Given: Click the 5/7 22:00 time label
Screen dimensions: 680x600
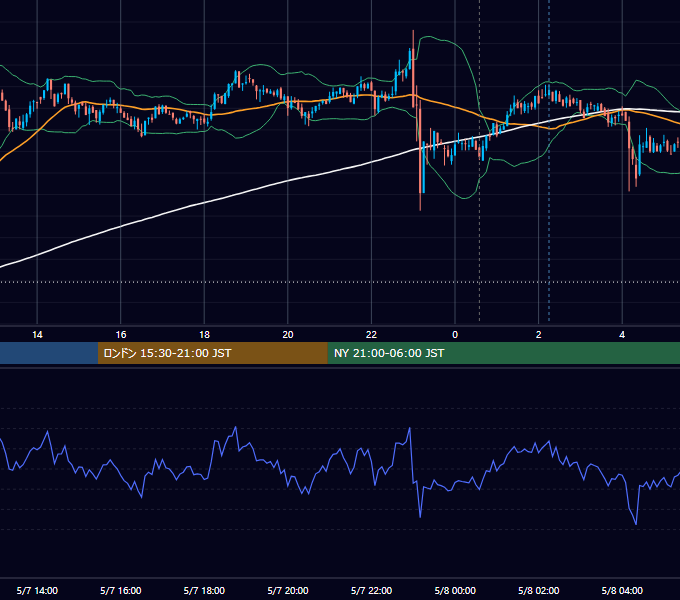Looking at the screenshot, I should click(x=372, y=590).
